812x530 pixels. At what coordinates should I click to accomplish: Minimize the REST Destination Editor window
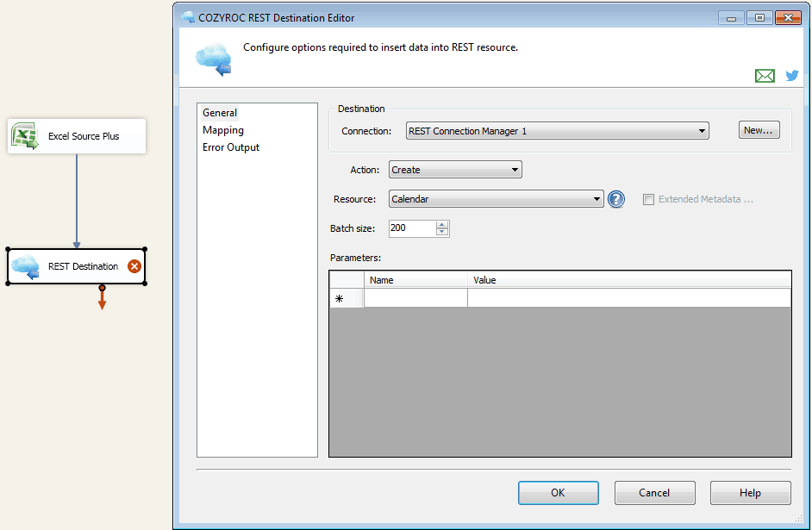[731, 17]
